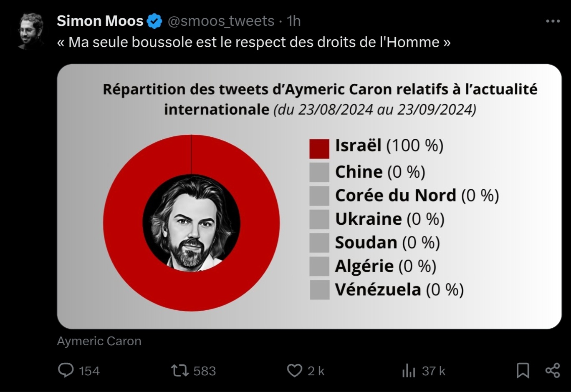
Task: Click the 1h timestamp
Action: (x=294, y=21)
